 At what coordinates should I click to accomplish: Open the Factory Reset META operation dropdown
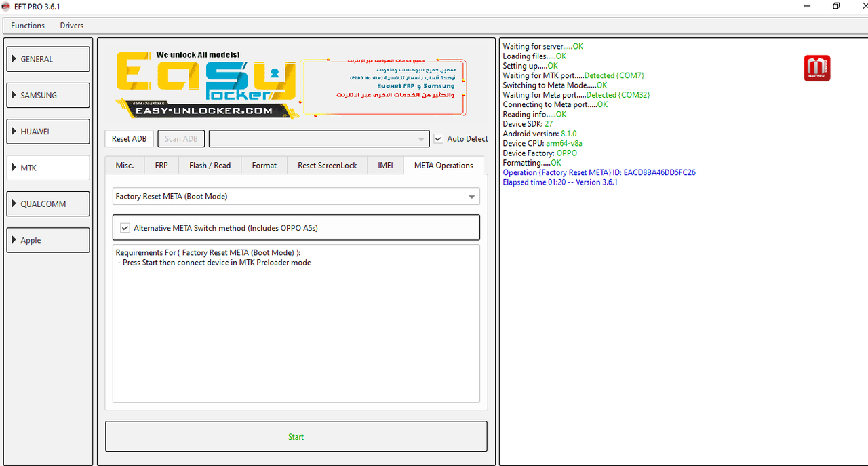[x=296, y=196]
